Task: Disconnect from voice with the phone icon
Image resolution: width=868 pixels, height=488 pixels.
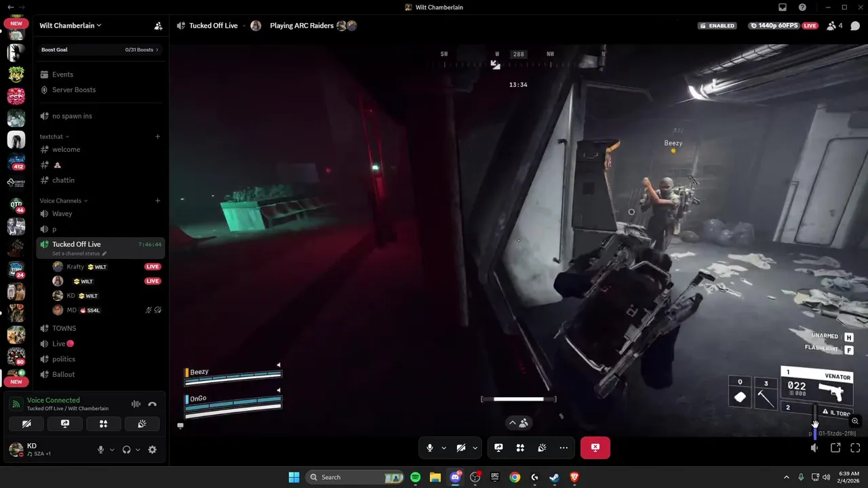Action: click(x=153, y=404)
